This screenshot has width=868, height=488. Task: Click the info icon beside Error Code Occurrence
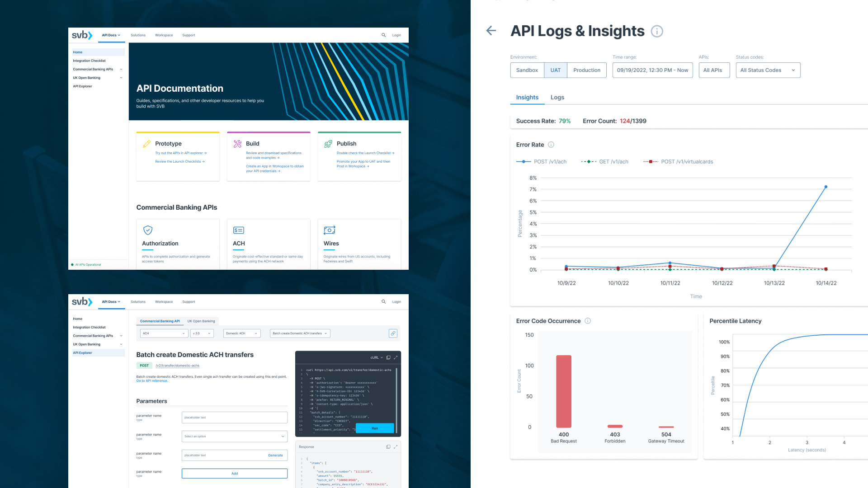588,321
